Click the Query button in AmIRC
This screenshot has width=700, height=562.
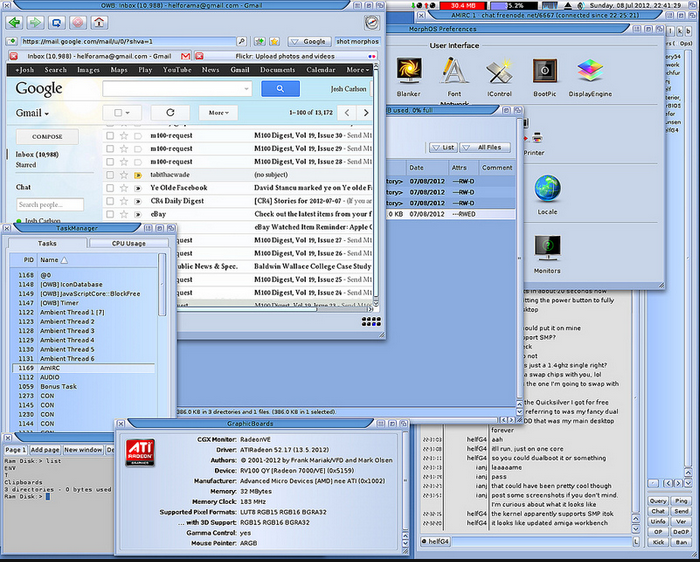(x=658, y=501)
